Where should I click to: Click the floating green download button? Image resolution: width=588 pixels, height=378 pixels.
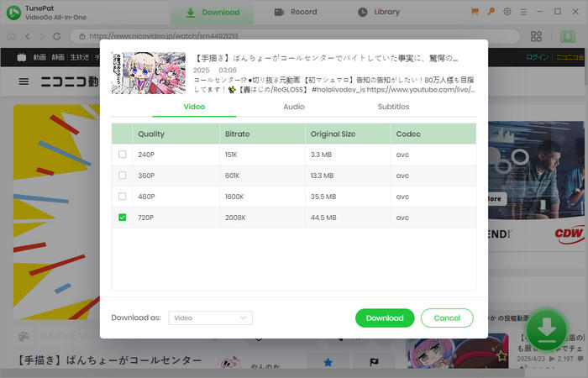pos(546,330)
